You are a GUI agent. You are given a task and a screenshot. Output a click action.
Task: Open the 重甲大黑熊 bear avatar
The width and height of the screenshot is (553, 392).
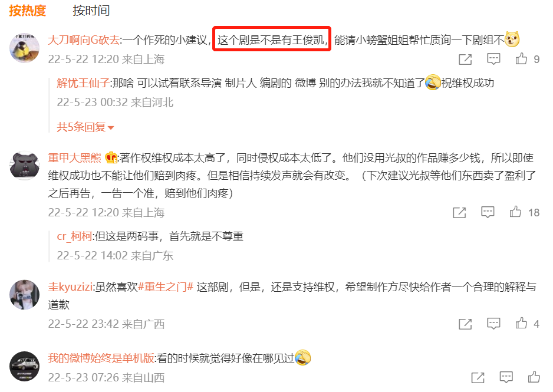24,166
